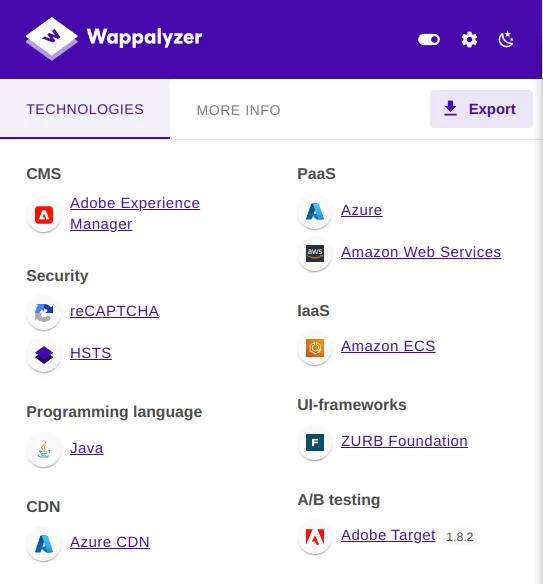Open the Adobe Experience Manager link
Image resolution: width=543 pixels, height=584 pixels.
point(135,213)
